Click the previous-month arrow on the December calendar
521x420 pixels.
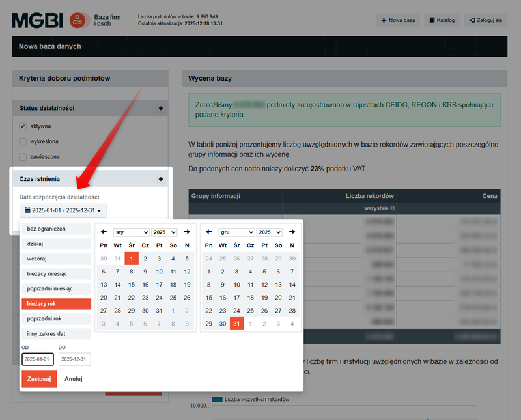208,232
